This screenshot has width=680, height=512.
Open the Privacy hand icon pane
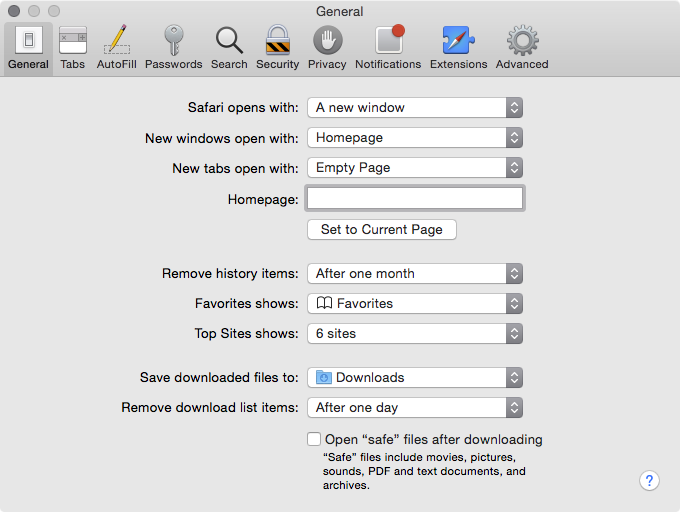coord(327,48)
